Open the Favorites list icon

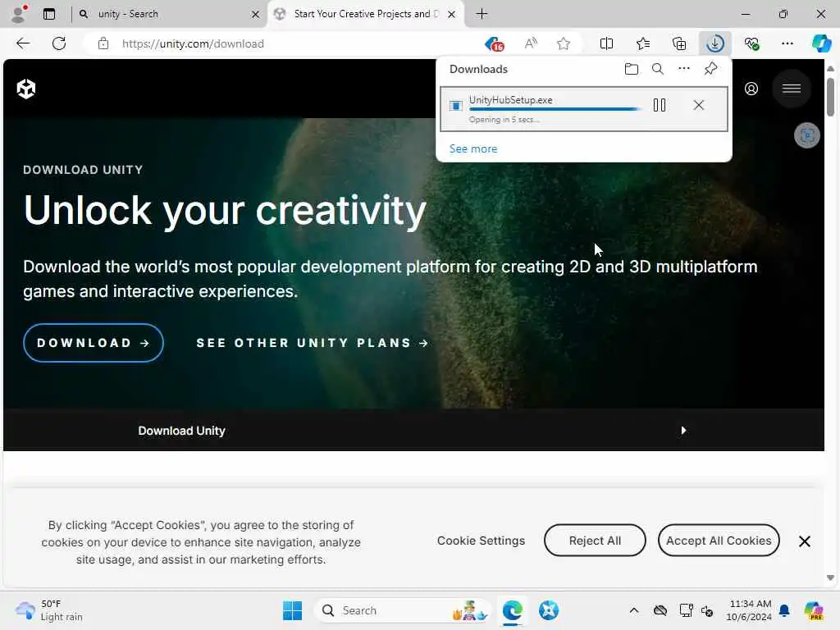[x=643, y=43]
